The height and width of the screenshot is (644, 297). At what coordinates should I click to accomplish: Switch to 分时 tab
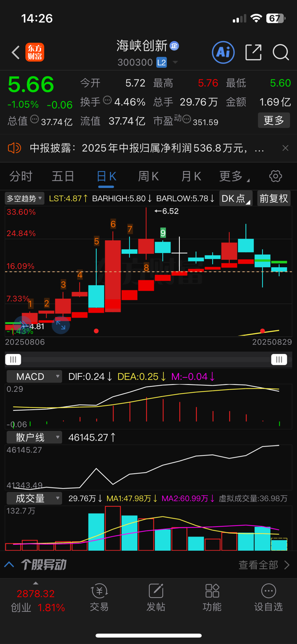click(21, 177)
